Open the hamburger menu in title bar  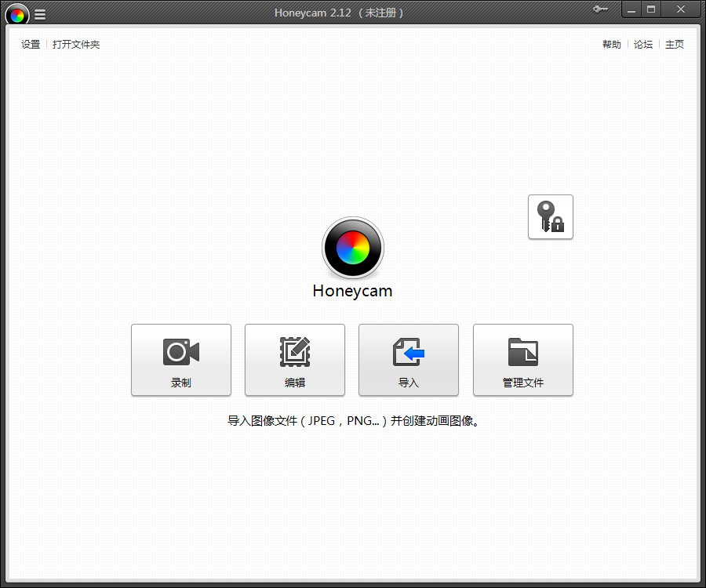click(x=40, y=15)
